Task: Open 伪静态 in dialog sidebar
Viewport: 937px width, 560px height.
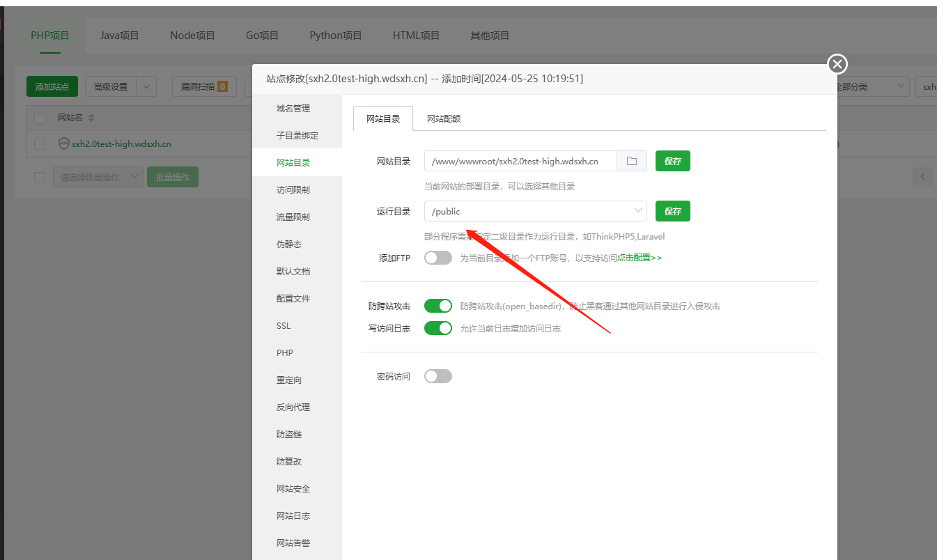Action: click(x=297, y=244)
